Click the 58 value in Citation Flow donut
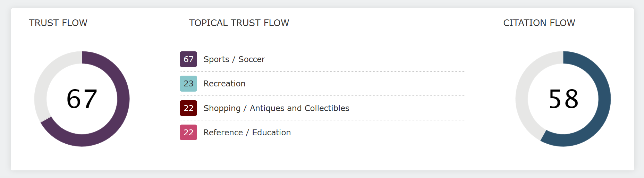 [x=563, y=99]
